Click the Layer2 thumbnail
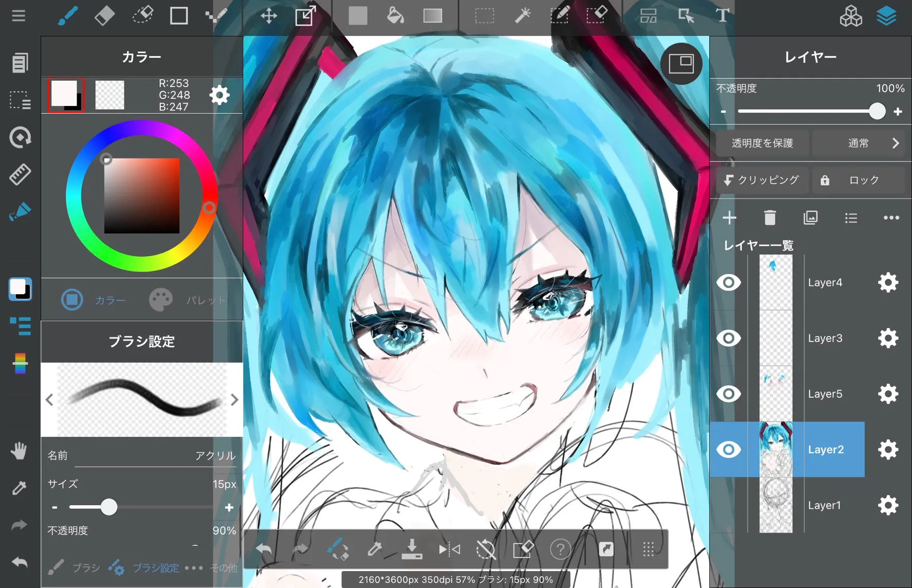Viewport: 912px width, 588px height. point(776,450)
